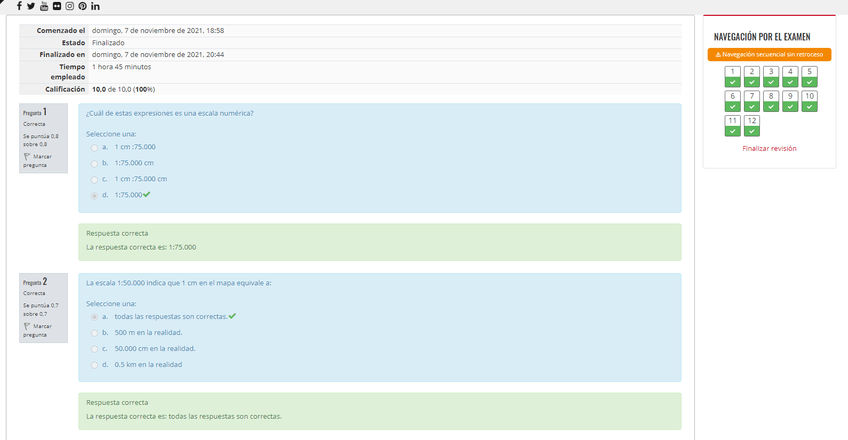This screenshot has width=848, height=440.
Task: Click the green checkmark beside answer 1:75.000
Action: [x=147, y=195]
